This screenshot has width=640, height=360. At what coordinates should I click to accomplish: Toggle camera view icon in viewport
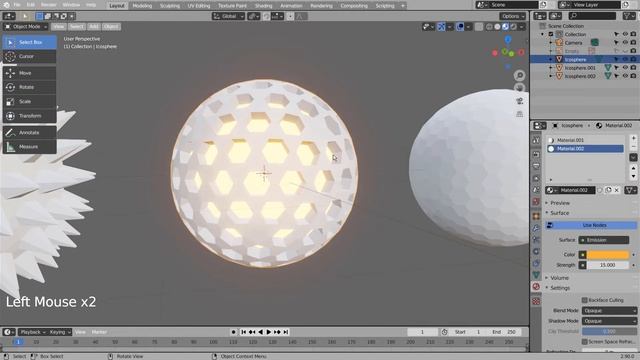[520, 101]
